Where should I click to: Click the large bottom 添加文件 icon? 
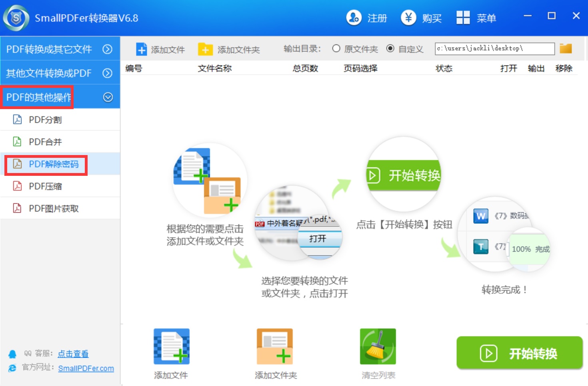click(x=172, y=346)
